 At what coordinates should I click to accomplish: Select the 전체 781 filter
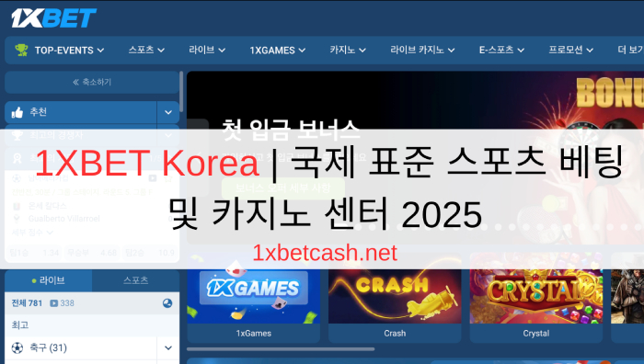tap(27, 303)
